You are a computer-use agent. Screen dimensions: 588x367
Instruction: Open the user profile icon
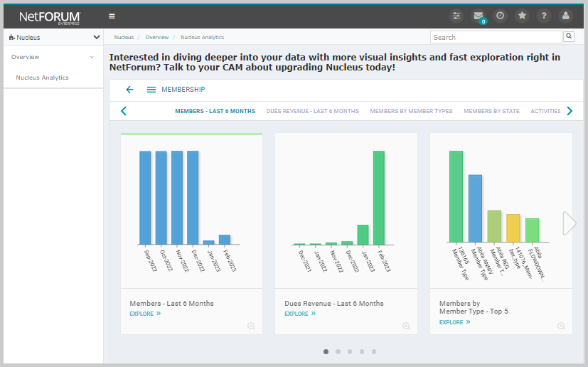click(x=565, y=16)
